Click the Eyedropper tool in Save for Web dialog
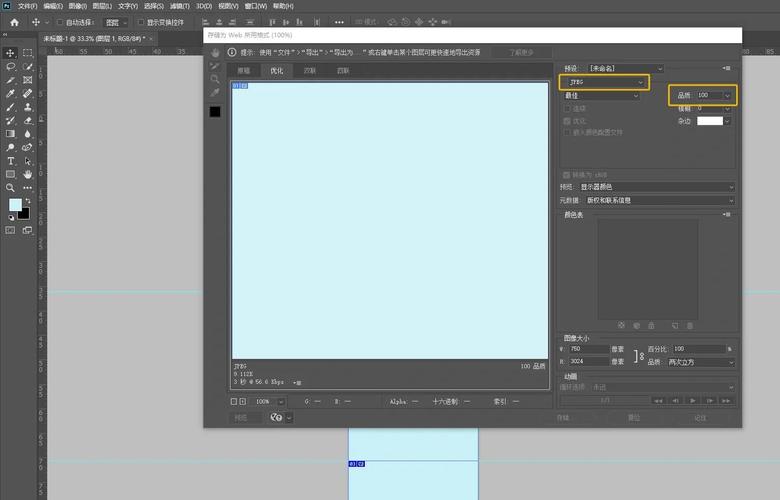 tap(215, 92)
